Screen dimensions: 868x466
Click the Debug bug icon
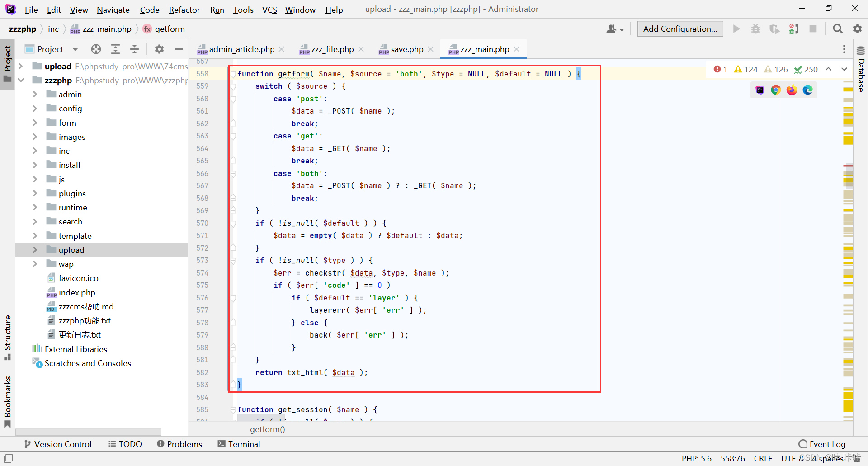(x=755, y=29)
